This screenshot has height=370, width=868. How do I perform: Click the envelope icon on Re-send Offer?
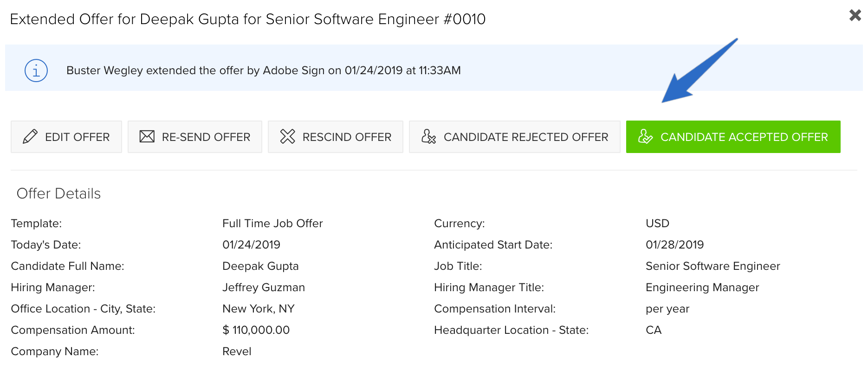click(x=147, y=137)
